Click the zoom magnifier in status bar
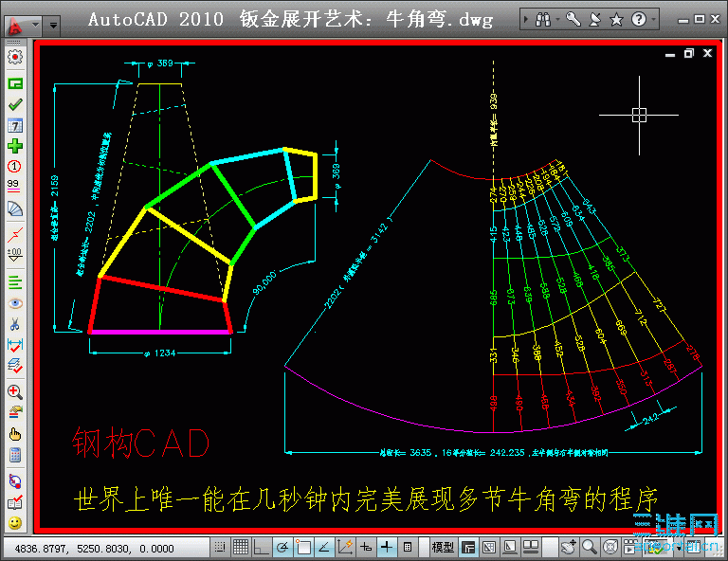Viewport: 728px width, 561px height. point(590,548)
